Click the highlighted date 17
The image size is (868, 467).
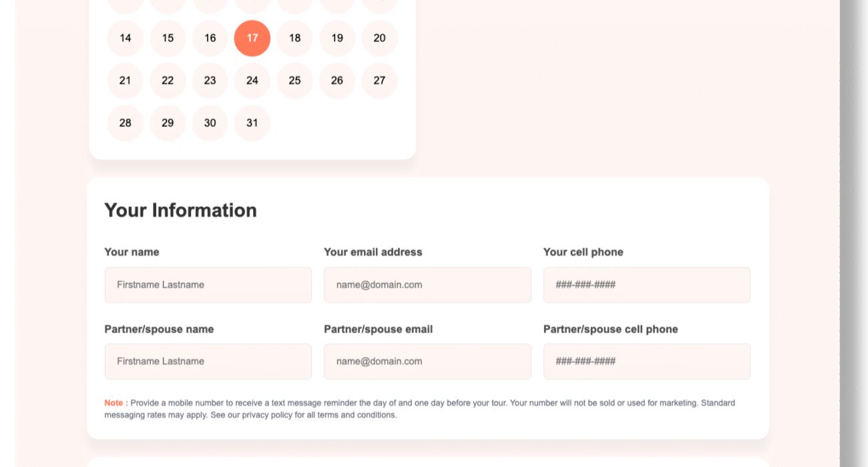(x=252, y=38)
